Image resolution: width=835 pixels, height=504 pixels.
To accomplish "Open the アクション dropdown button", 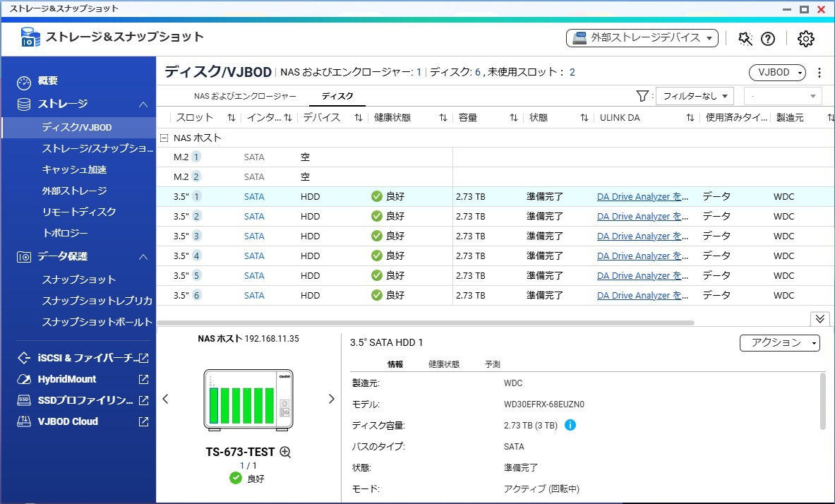I will [x=780, y=342].
